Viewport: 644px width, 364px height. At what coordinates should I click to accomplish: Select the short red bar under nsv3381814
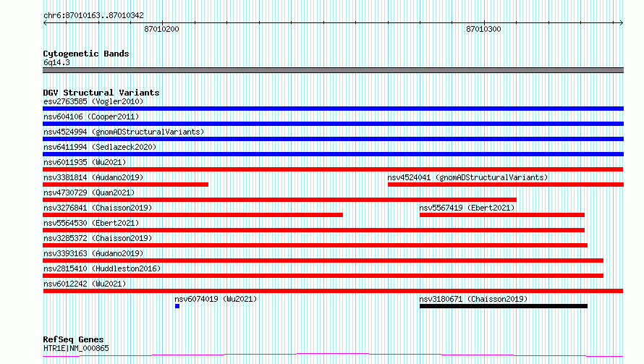pos(125,185)
